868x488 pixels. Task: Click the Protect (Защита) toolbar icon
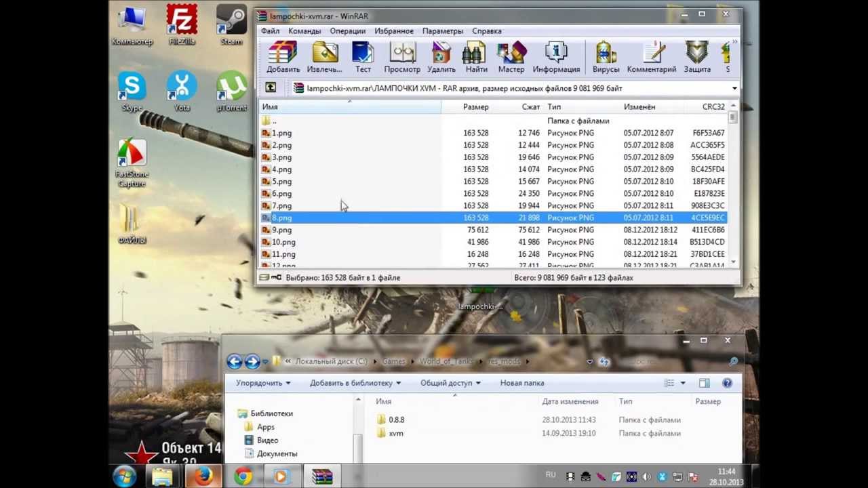(697, 57)
